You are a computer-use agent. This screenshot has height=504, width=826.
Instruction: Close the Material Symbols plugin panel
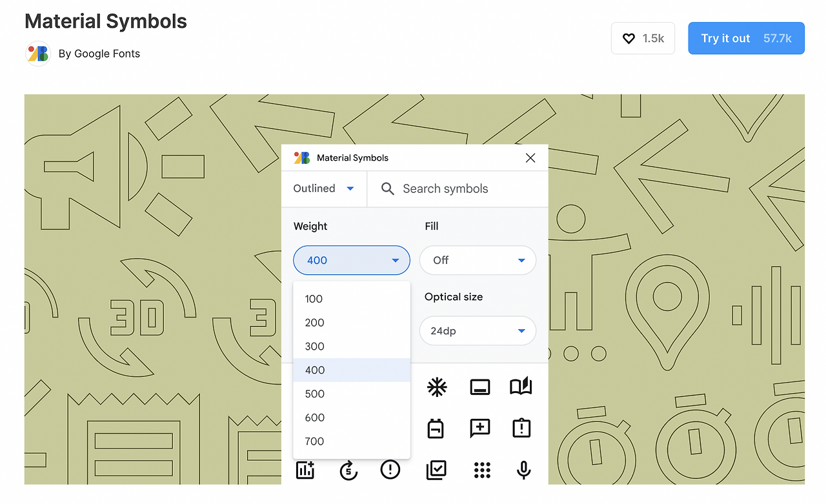(530, 158)
